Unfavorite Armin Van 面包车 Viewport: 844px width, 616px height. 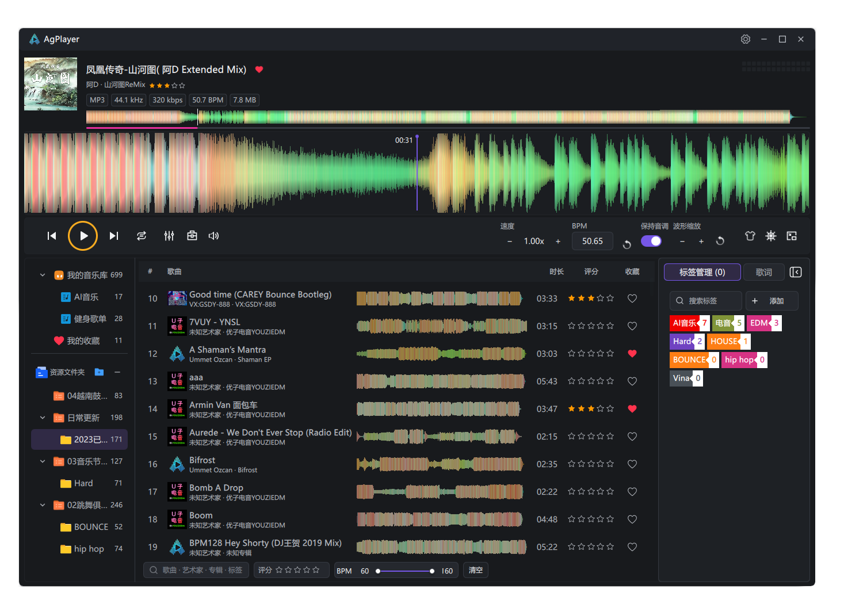click(x=632, y=409)
